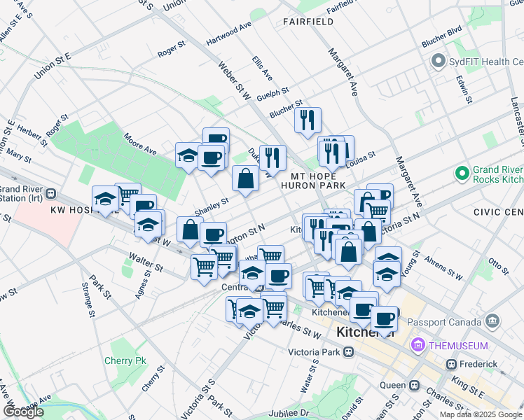
Task: Open the Google logo link
Action: (x=23, y=412)
